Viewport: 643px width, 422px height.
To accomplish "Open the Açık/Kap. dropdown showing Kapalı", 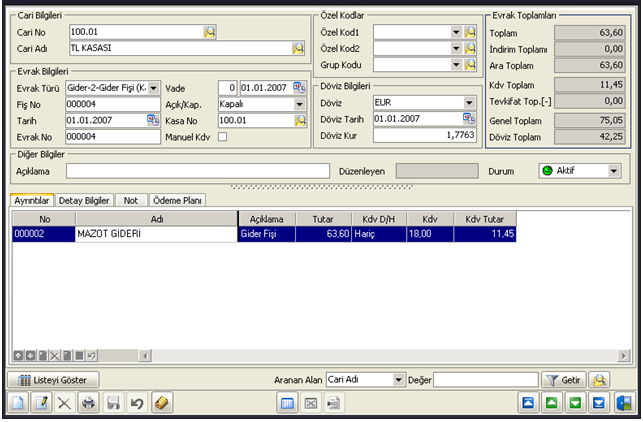I will [300, 104].
